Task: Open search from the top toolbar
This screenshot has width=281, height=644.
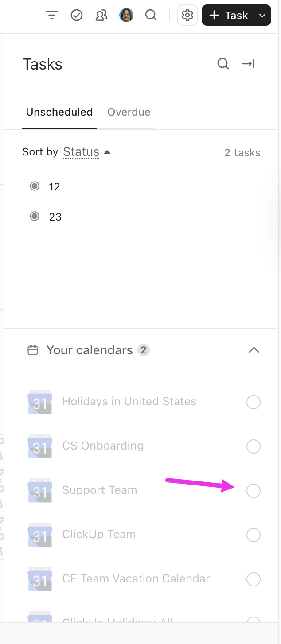Action: [151, 15]
